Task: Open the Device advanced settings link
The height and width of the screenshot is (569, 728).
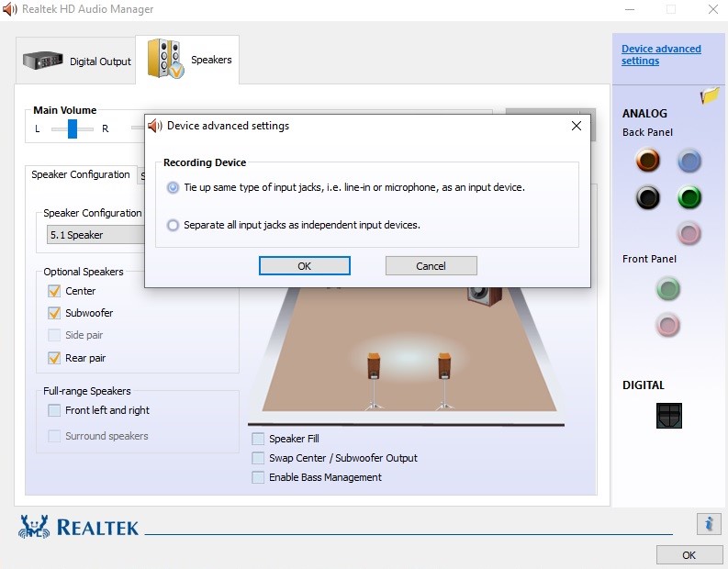Action: [661, 55]
